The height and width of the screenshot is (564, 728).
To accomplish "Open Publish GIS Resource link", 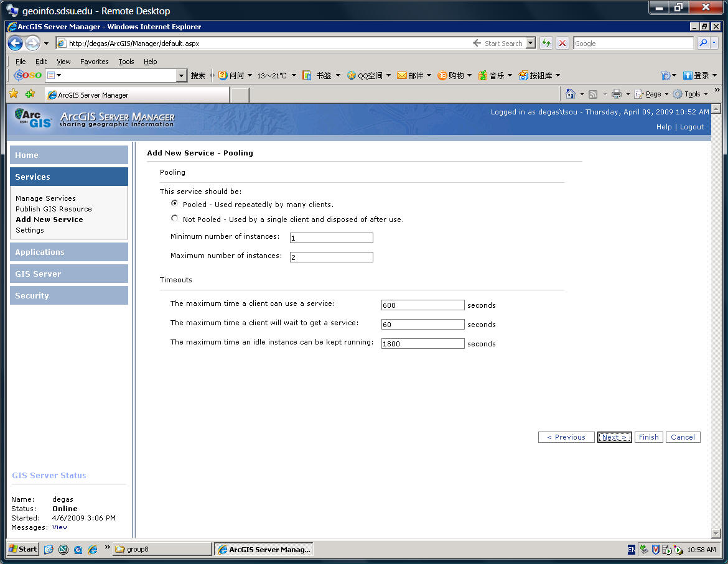I will point(54,209).
